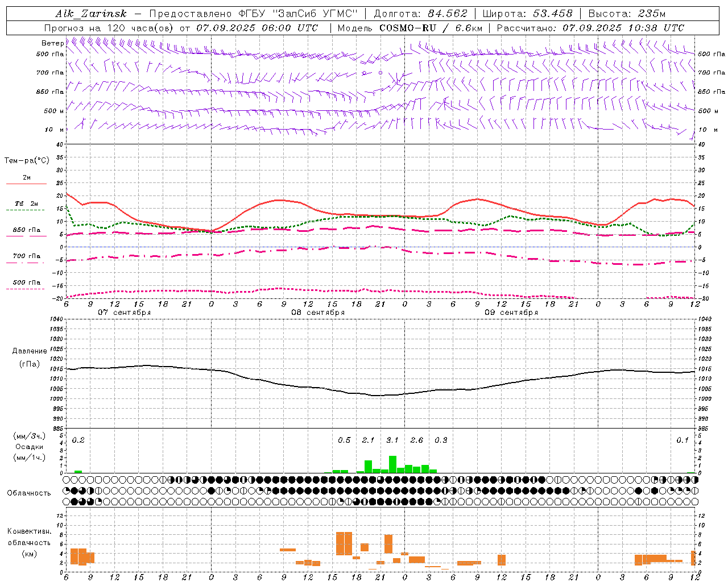This screenshot has height=582, width=728.
Task: Click the Конвективн. convective cloud label
Action: (29, 531)
